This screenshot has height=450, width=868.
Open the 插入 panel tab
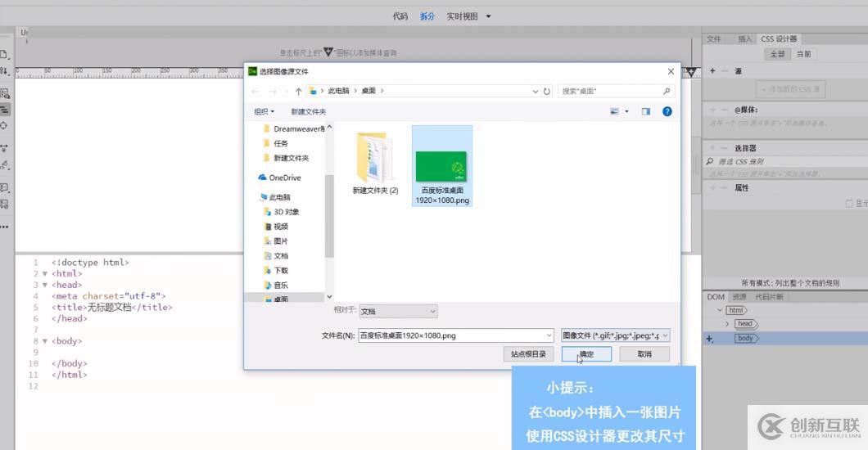[x=744, y=38]
